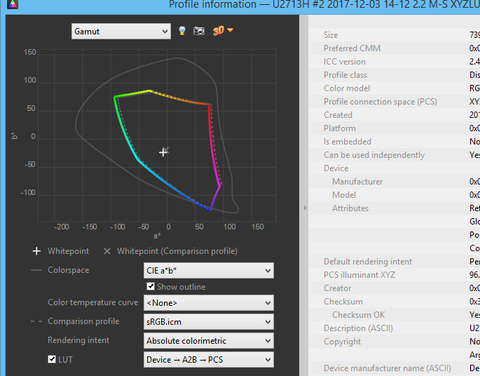Click the app icon in the title bar
The width and height of the screenshot is (480, 376).
coord(12,4)
